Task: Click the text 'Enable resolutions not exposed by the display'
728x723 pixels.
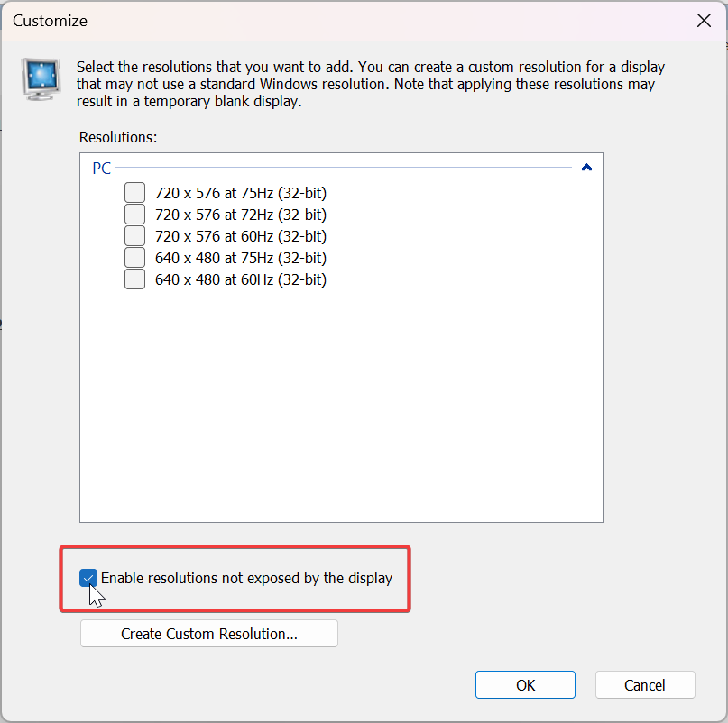Action: [246, 578]
